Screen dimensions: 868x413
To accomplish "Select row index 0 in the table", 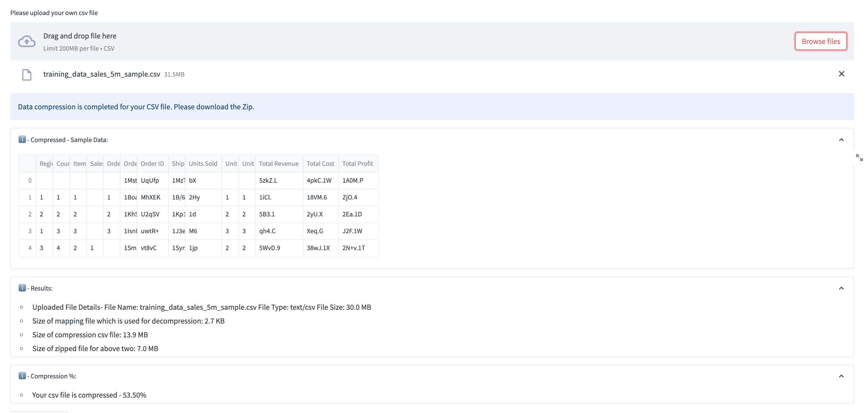I will 30,181.
